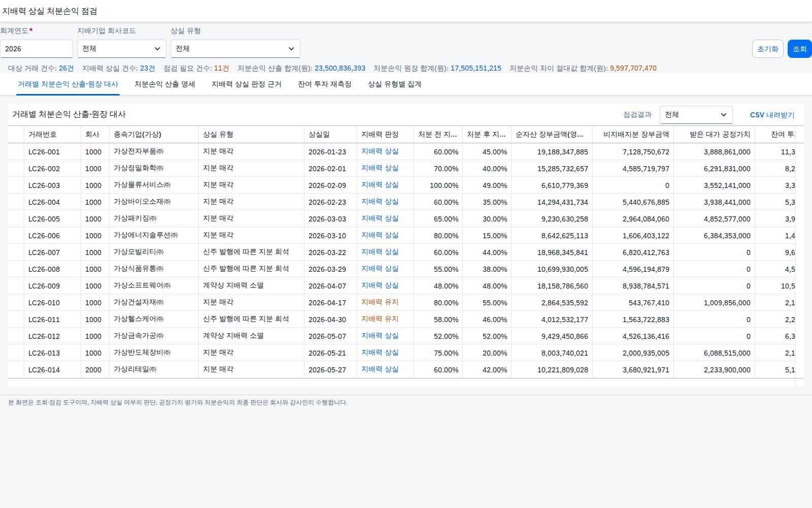Open the 지배기업 회사코드 dropdown
Screen dimensions: 812x508
click(122, 49)
